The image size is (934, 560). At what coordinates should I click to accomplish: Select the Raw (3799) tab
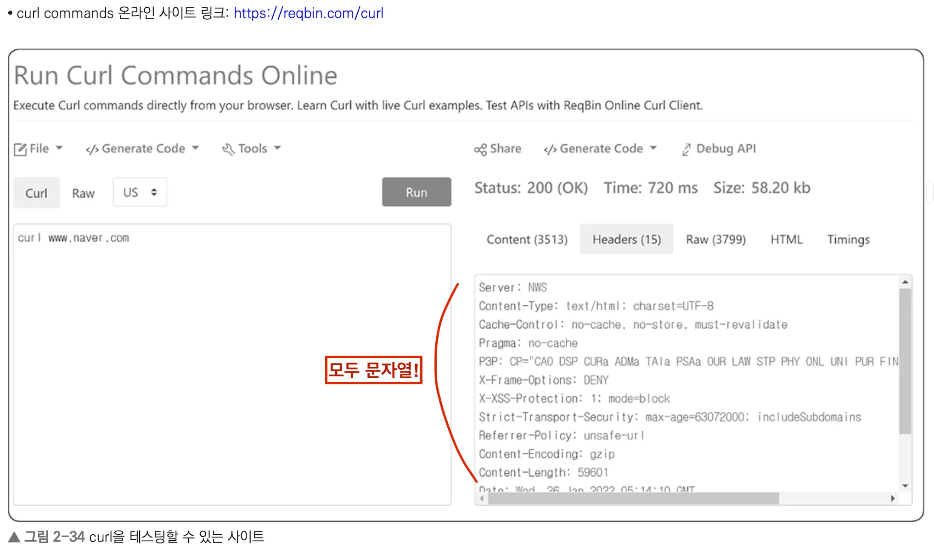tap(715, 239)
